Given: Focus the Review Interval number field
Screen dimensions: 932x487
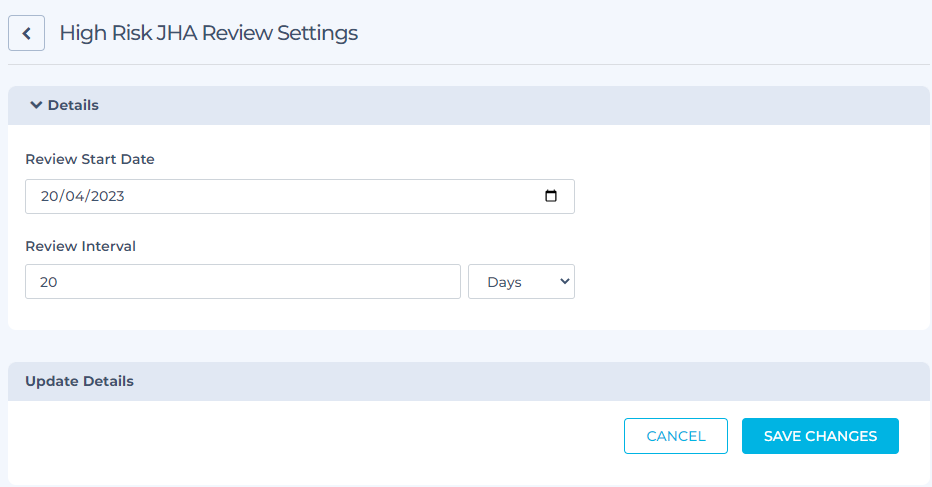Looking at the screenshot, I should pyautogui.click(x=243, y=282).
